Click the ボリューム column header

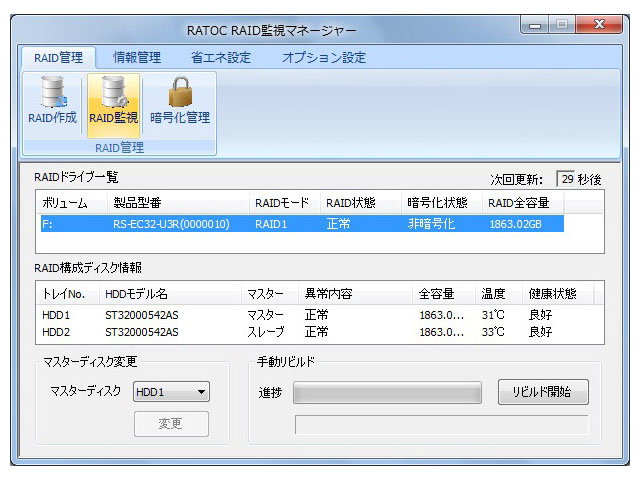pyautogui.click(x=72, y=203)
